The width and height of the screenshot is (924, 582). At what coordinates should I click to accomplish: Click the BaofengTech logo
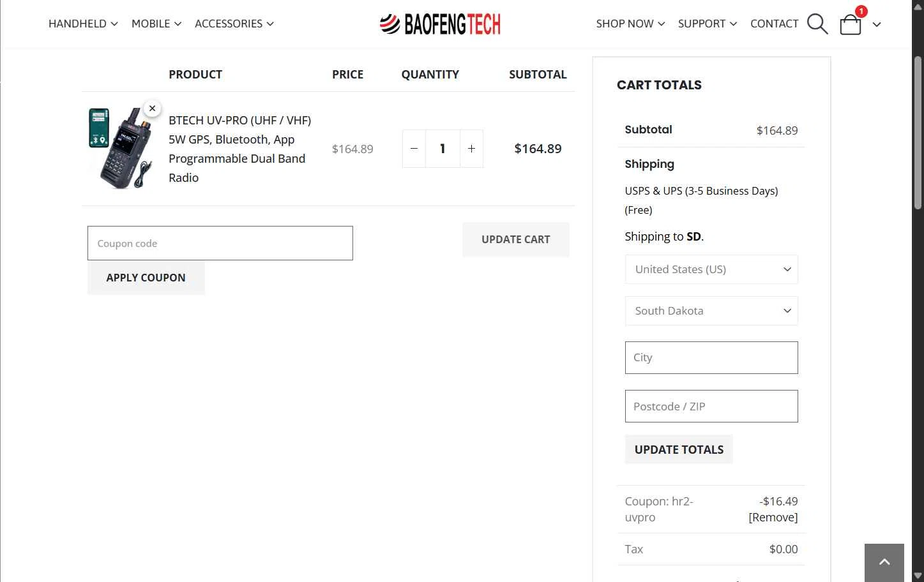pos(440,24)
